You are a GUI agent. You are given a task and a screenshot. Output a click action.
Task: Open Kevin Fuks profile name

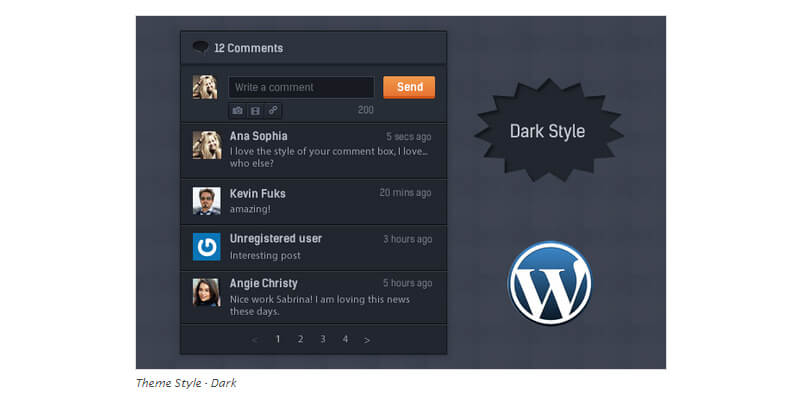tap(257, 194)
